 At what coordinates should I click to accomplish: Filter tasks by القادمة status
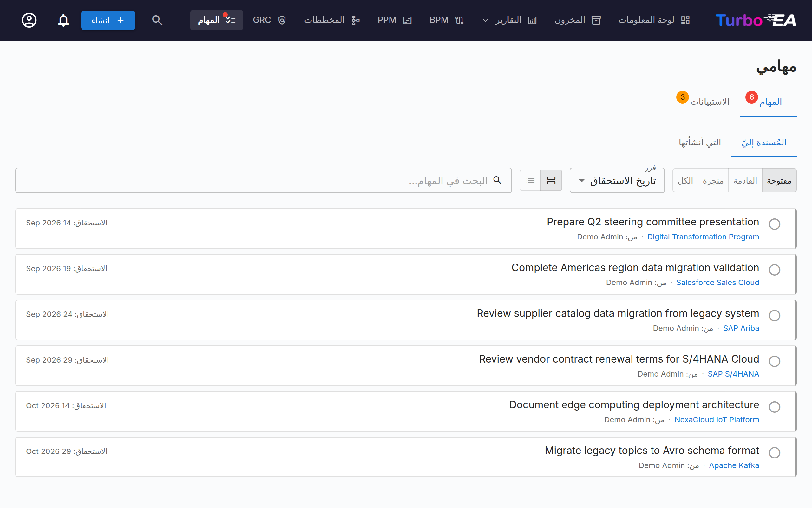(745, 180)
